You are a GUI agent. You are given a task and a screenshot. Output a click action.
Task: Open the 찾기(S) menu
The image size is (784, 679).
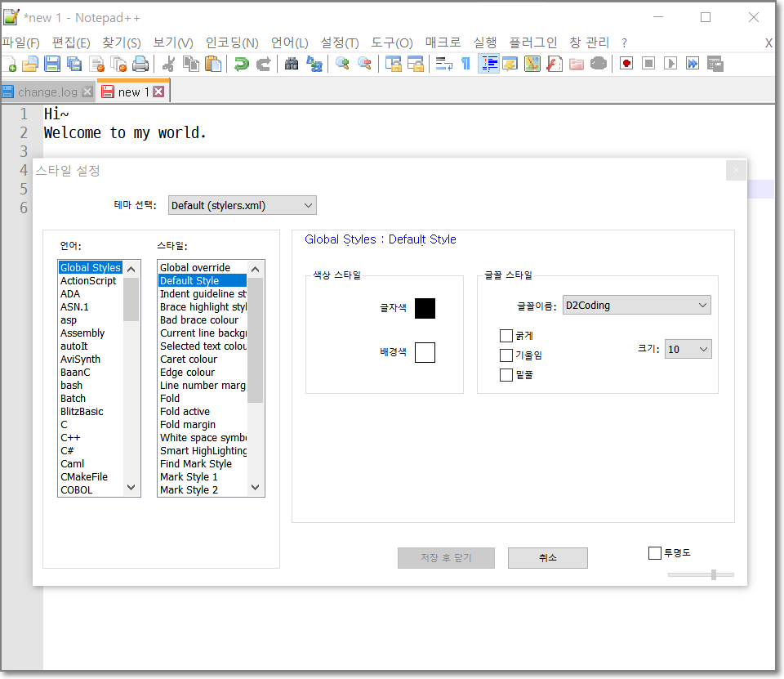(x=122, y=43)
